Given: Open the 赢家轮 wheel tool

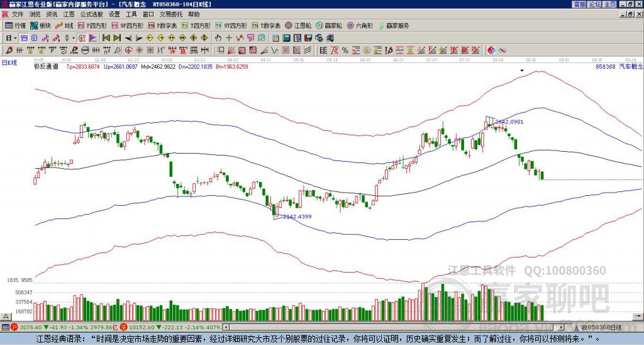Looking at the screenshot, I should 329,25.
